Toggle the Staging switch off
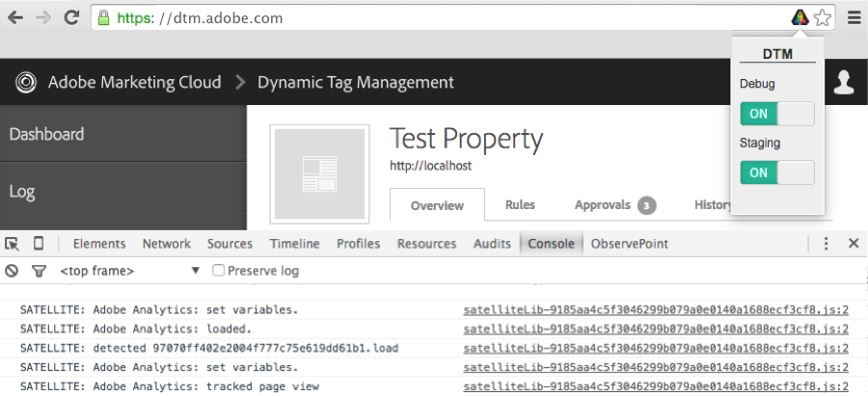868x396 pixels. pyautogui.click(x=776, y=172)
